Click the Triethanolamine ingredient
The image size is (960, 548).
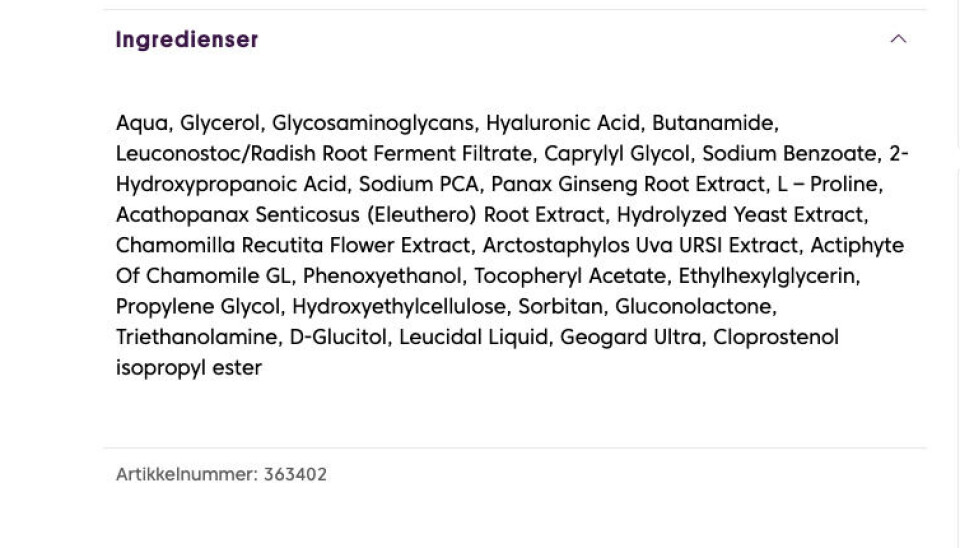click(197, 337)
